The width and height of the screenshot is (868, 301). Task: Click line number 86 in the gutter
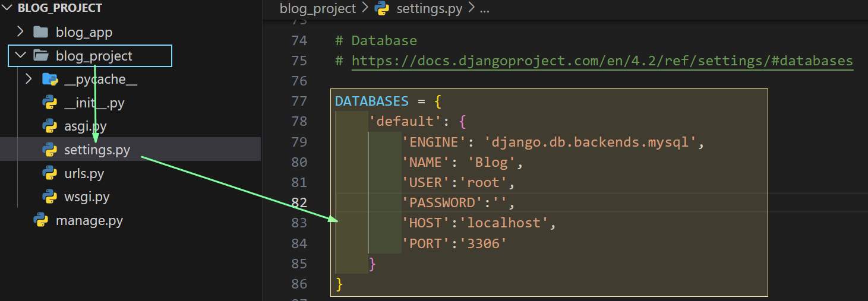[299, 284]
